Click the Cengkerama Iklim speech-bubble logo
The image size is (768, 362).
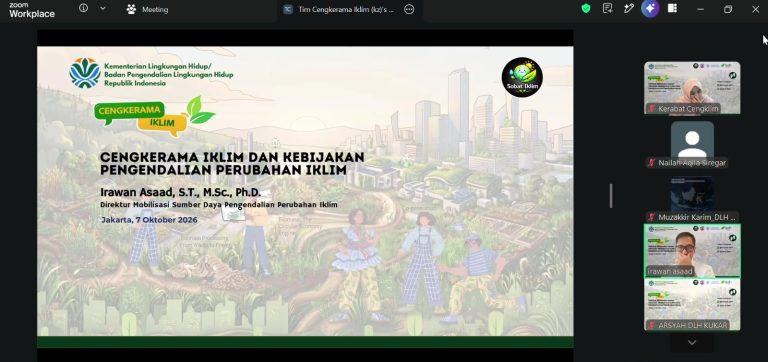(154, 117)
